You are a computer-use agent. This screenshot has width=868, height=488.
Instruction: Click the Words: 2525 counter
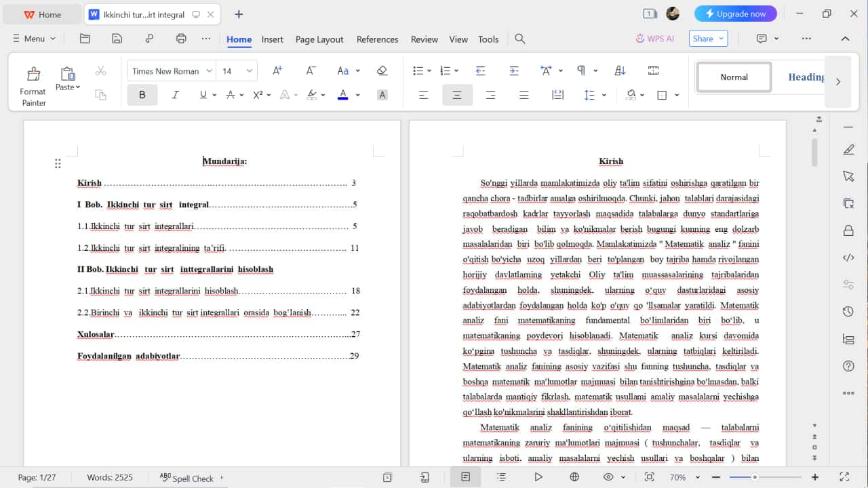coord(110,478)
